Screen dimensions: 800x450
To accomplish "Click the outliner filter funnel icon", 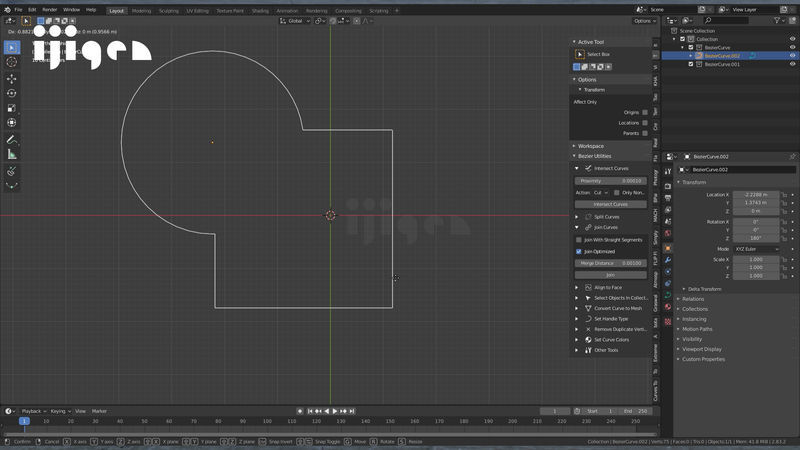I will [x=777, y=20].
